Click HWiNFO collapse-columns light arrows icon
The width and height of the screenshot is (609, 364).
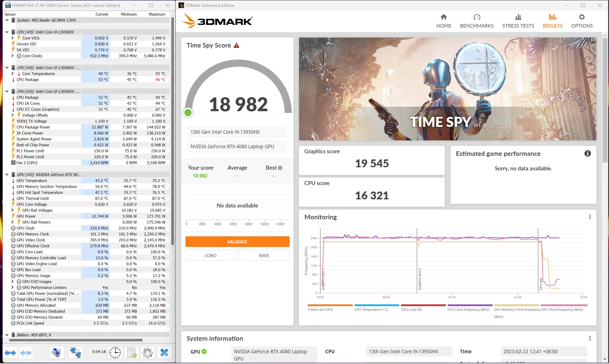point(26,353)
